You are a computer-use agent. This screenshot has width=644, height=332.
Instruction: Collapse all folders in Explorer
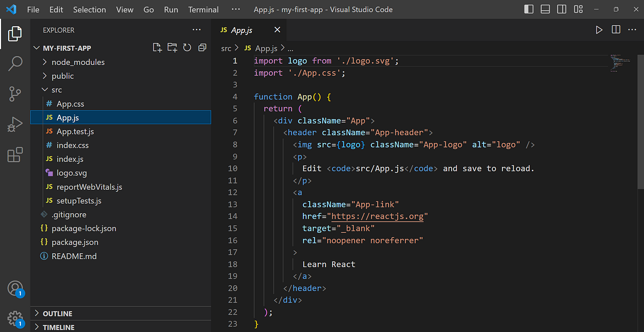click(202, 48)
